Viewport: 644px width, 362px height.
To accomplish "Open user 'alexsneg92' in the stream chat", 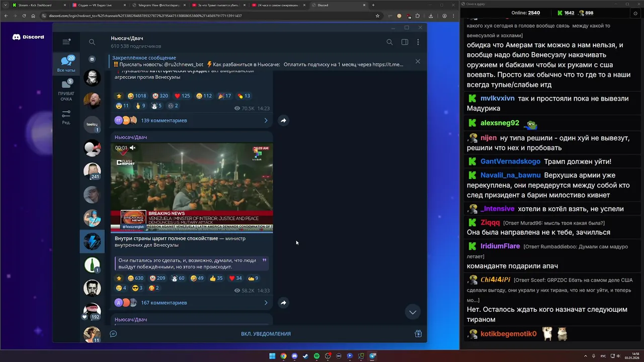I will pyautogui.click(x=500, y=123).
